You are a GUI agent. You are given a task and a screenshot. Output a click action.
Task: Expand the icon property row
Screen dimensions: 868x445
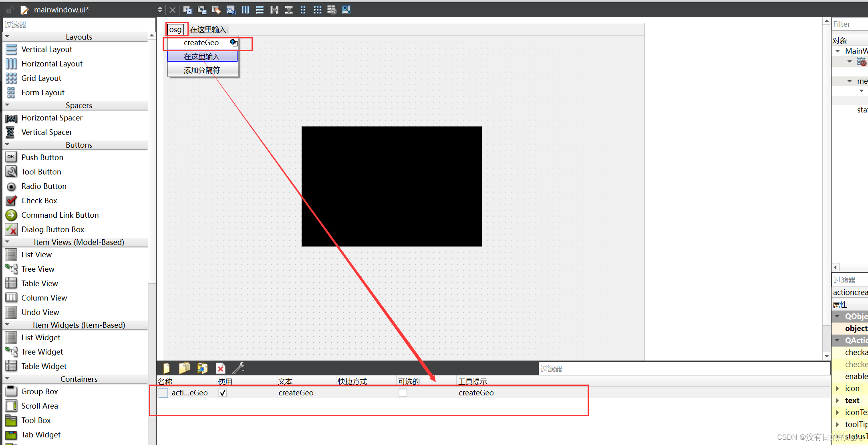pos(837,388)
